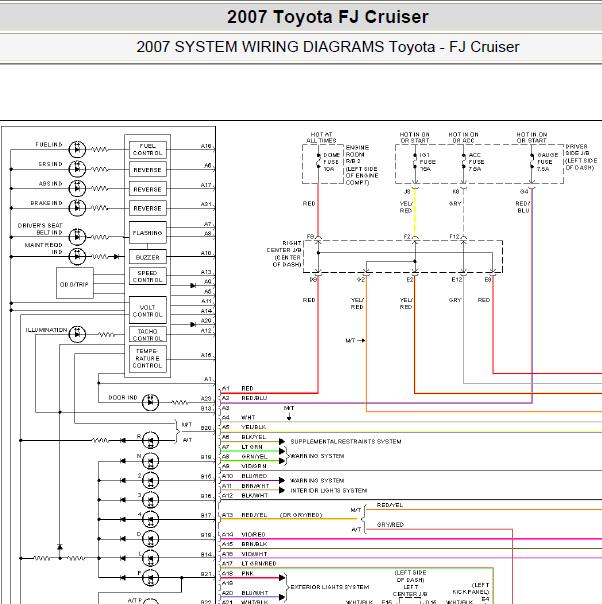Click the 3 gear indicator LED symbol
Viewport: 602px width, 604px height.
coord(150,500)
